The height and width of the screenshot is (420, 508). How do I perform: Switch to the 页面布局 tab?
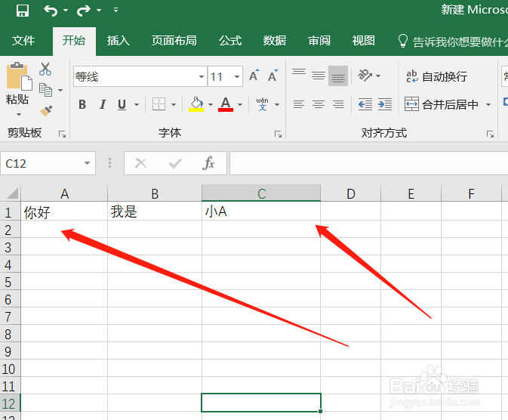[x=174, y=41]
